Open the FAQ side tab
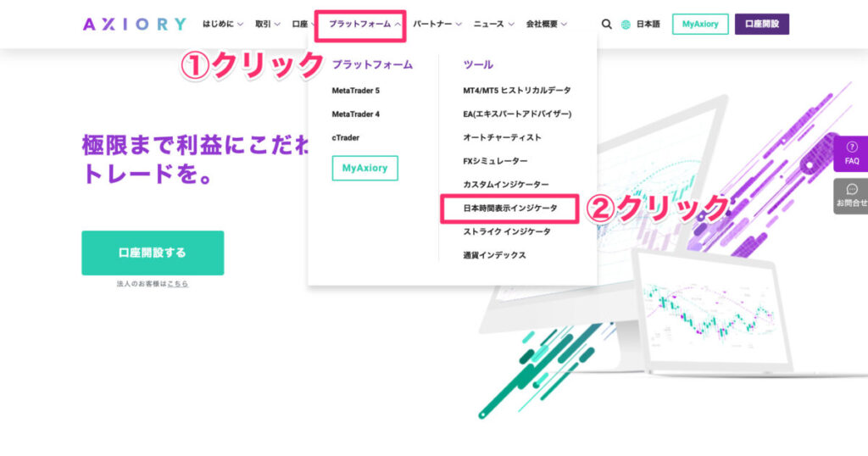 point(851,154)
